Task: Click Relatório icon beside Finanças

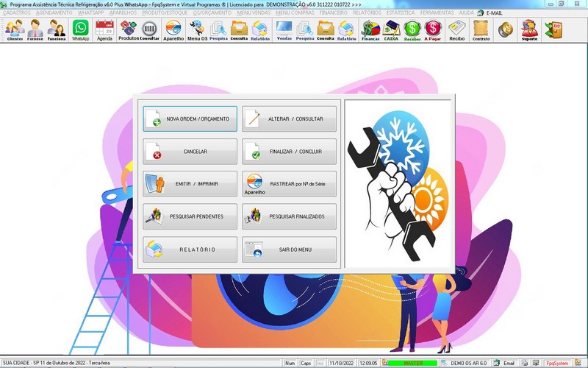Action: (x=346, y=30)
